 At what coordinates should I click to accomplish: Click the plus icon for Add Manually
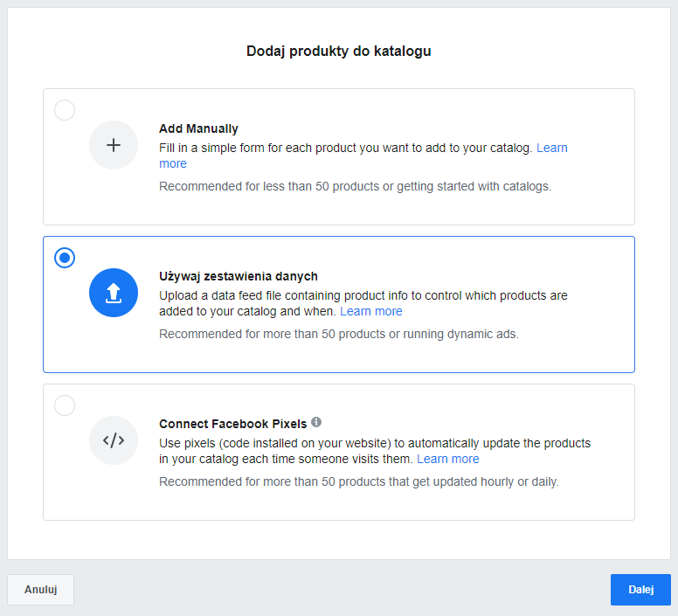coord(114,145)
